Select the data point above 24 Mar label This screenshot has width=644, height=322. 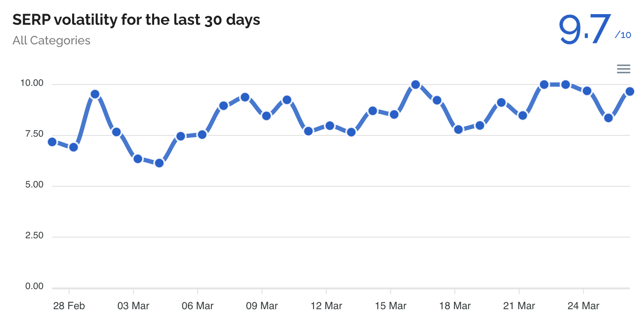point(587,91)
